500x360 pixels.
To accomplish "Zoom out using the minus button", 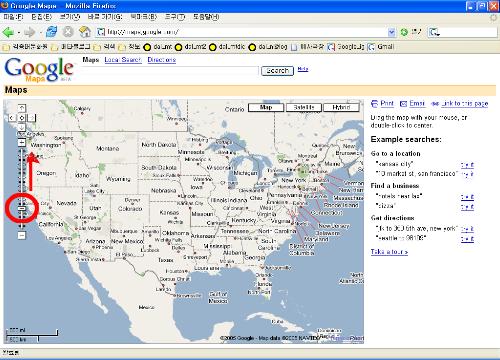I will [21, 235].
